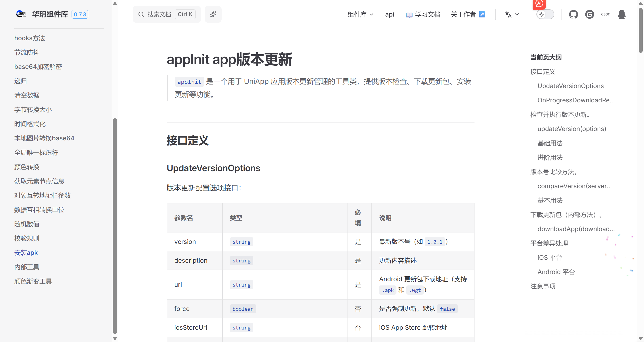Open the QQ penguin icon link
Viewport: 644px width, 342px height.
click(621, 14)
